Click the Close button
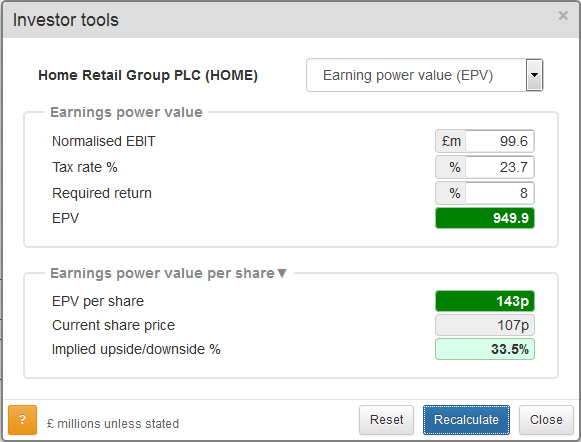 (546, 420)
